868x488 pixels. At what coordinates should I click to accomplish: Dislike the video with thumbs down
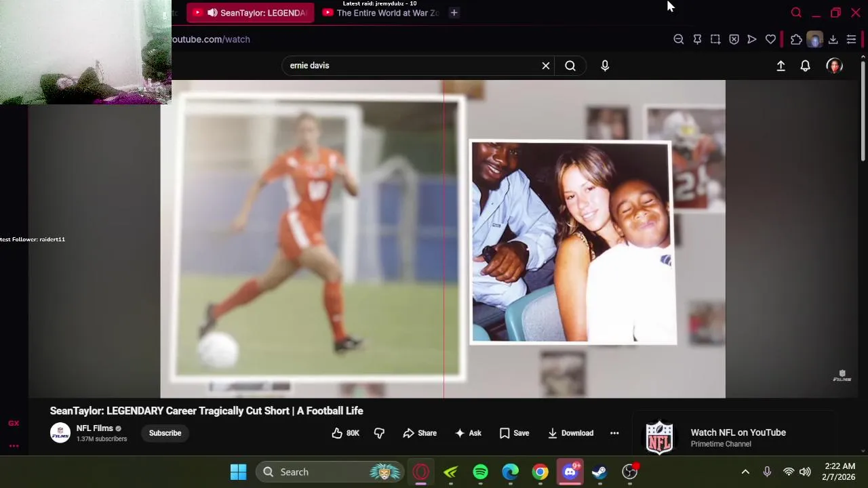tap(379, 433)
